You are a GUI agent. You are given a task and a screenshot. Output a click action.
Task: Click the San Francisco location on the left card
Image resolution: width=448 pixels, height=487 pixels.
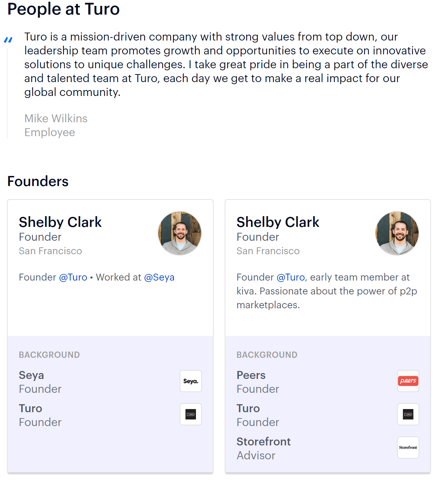click(x=50, y=251)
